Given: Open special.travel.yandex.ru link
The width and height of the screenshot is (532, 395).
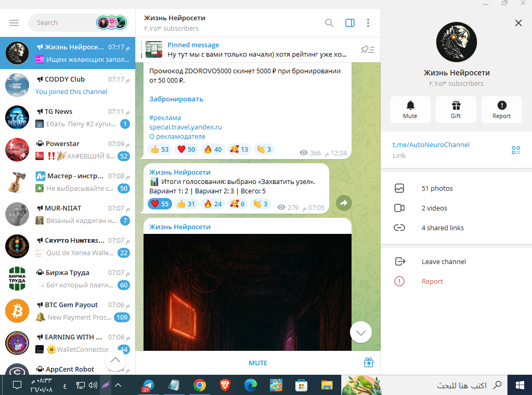Looking at the screenshot, I should (186, 127).
